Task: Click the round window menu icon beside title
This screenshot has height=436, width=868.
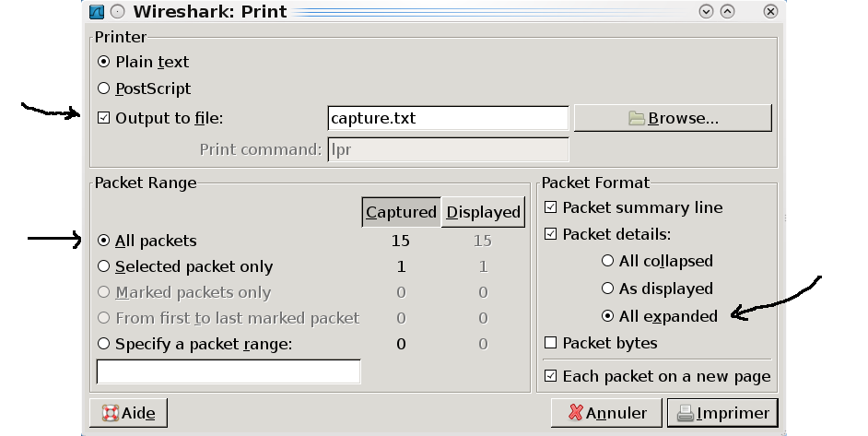Action: pyautogui.click(x=117, y=12)
